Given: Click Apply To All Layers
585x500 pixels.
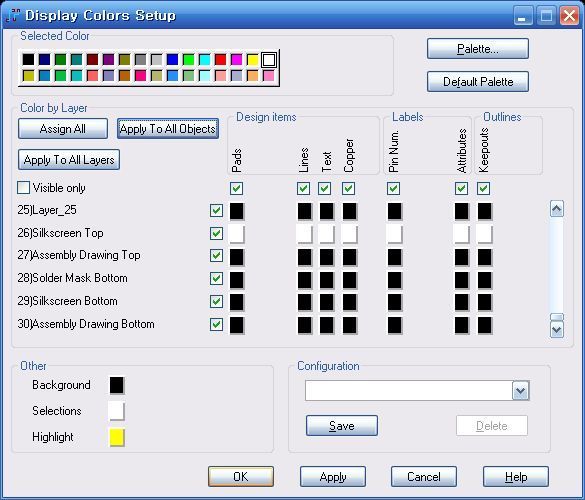Looking at the screenshot, I should click(x=69, y=160).
